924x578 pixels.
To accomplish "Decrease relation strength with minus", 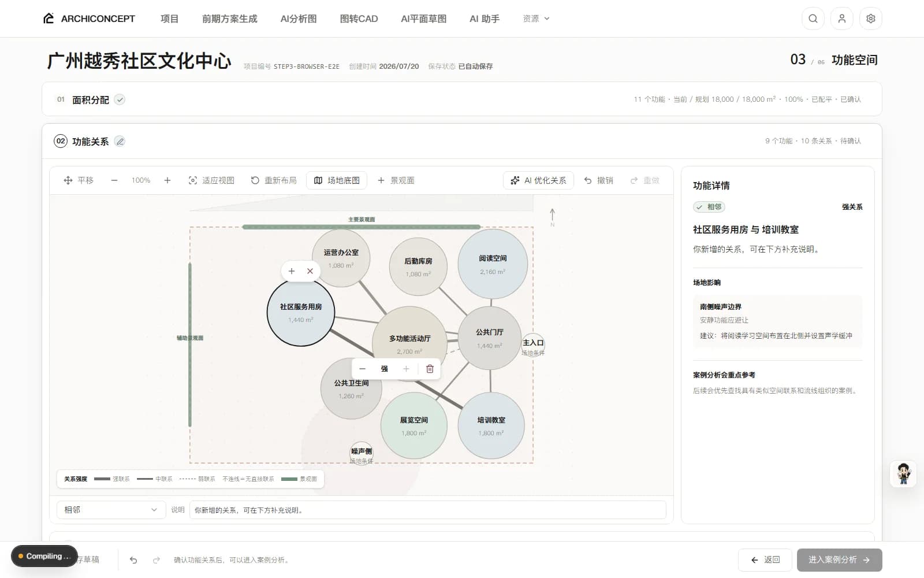I will [363, 369].
